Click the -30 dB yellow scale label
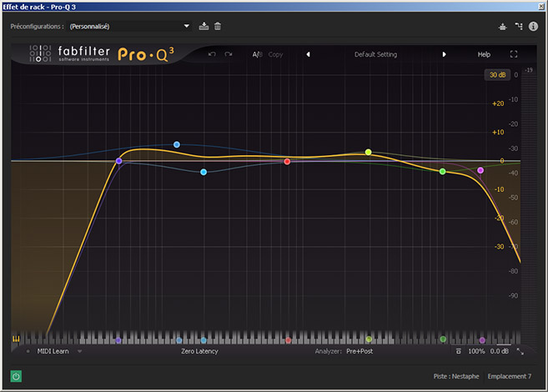This screenshot has height=392, width=548. coord(499,247)
